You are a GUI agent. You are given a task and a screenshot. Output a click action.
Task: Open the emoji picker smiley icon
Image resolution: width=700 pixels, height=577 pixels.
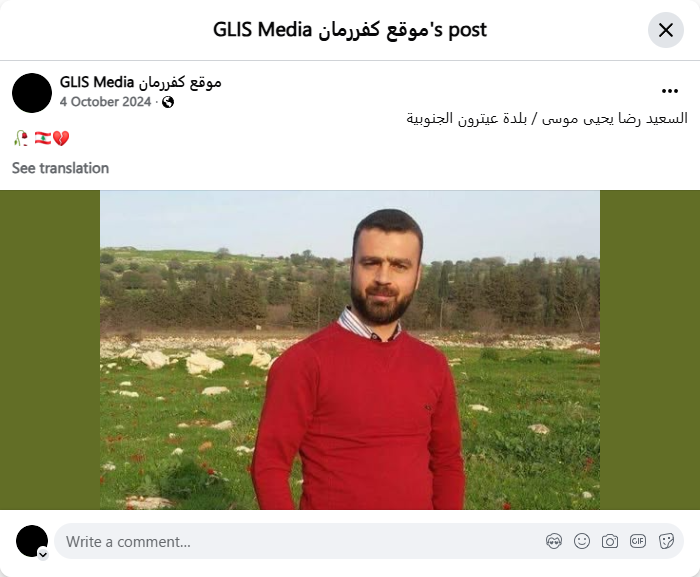tap(582, 541)
